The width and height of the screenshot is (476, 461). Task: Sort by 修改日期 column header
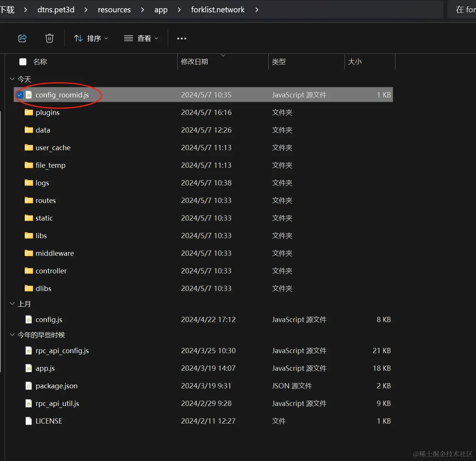[195, 62]
